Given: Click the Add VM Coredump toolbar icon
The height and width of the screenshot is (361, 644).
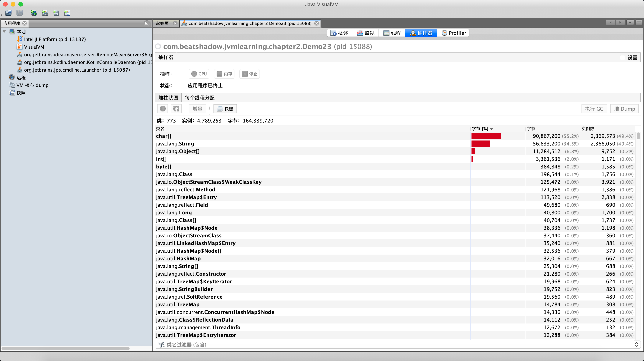Looking at the screenshot, I should click(56, 13).
